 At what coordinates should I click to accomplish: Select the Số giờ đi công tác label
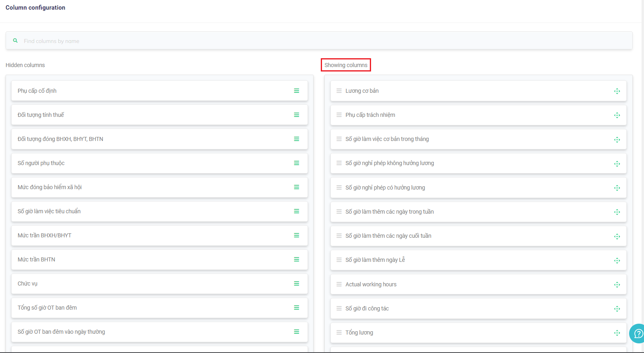point(367,308)
